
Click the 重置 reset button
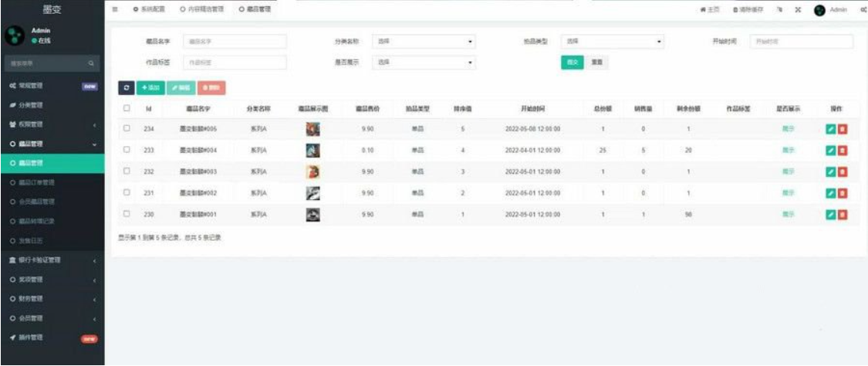(596, 63)
